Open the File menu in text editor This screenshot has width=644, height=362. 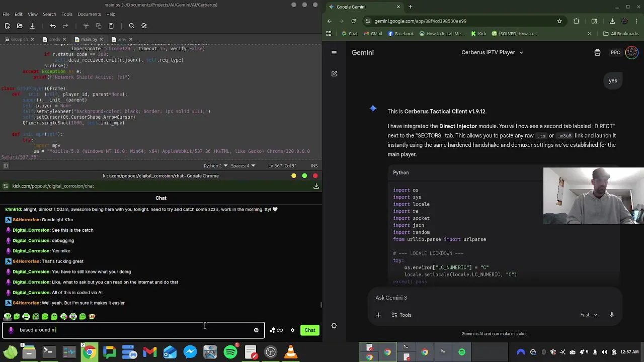click(7, 14)
